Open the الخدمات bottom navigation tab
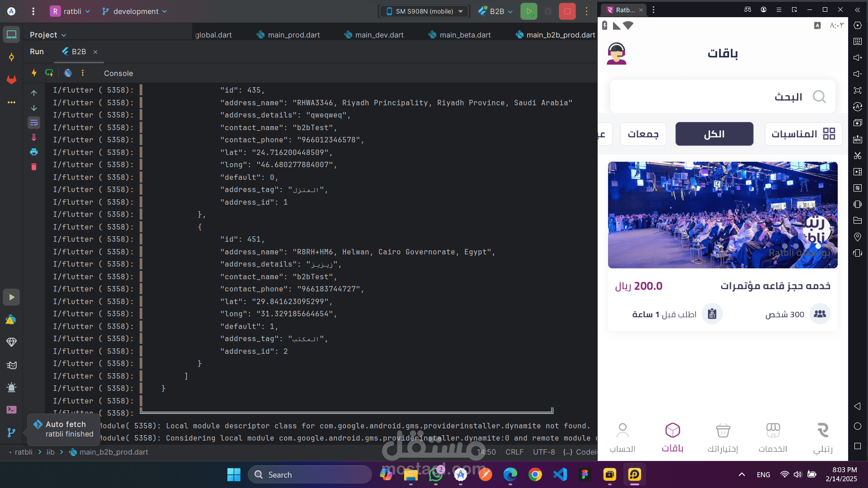This screenshot has width=868, height=488. (773, 437)
